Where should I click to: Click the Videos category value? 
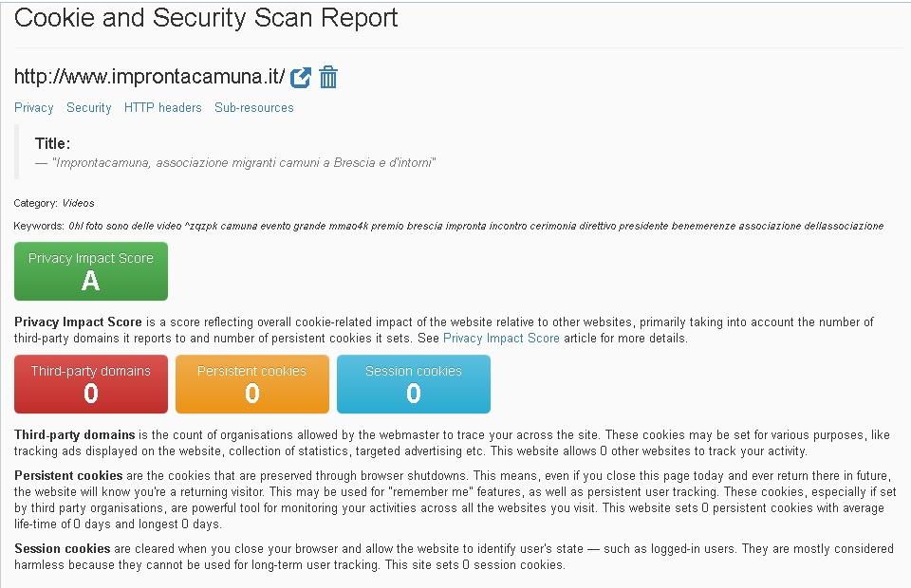pos(79,203)
